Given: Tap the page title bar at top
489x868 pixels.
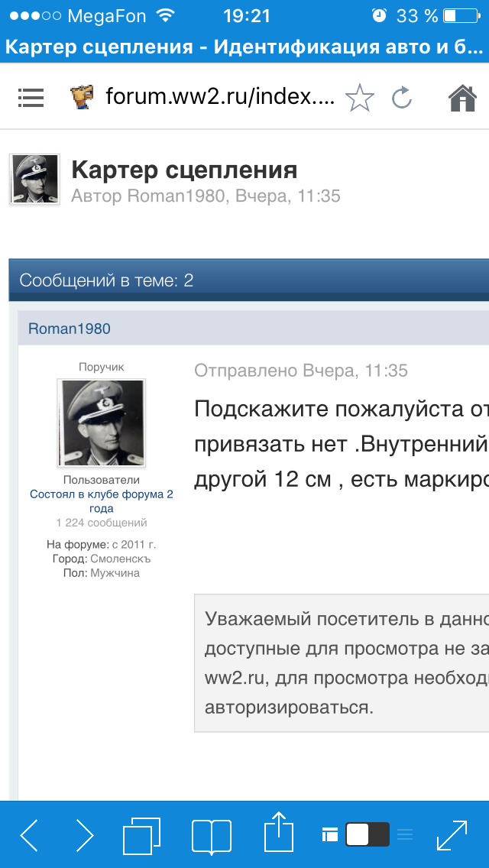Looking at the screenshot, I should click(x=244, y=47).
